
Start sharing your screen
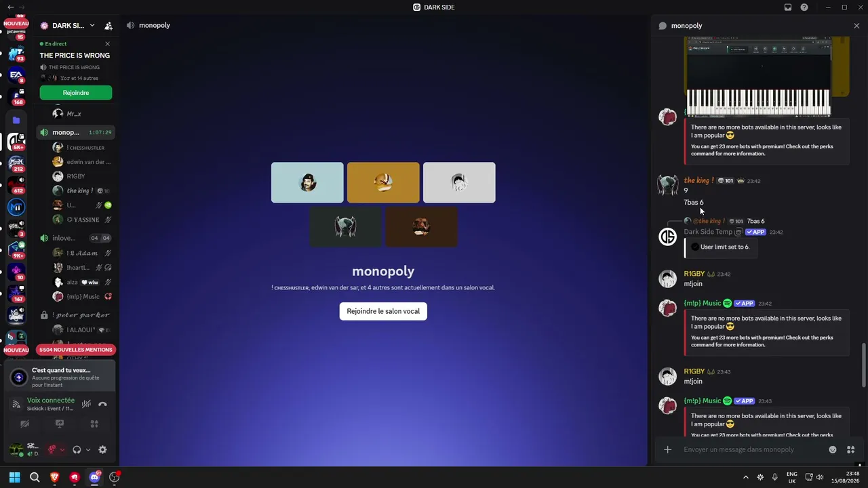[60, 424]
